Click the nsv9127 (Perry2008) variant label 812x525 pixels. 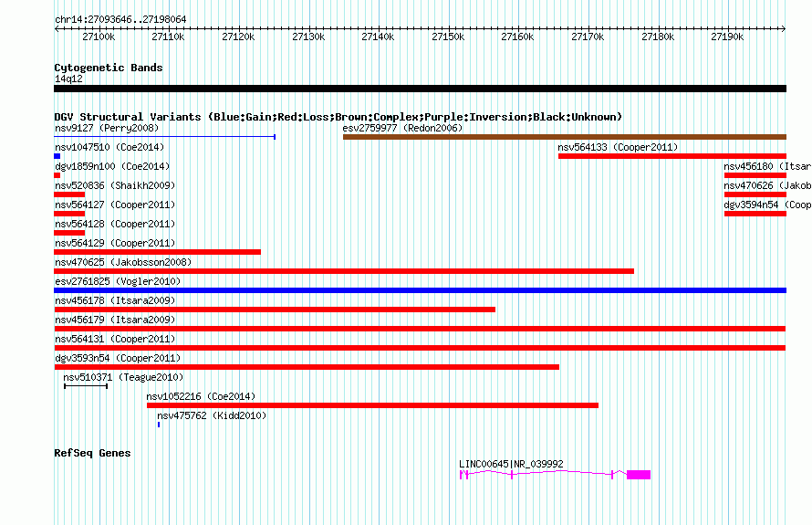click(107, 128)
